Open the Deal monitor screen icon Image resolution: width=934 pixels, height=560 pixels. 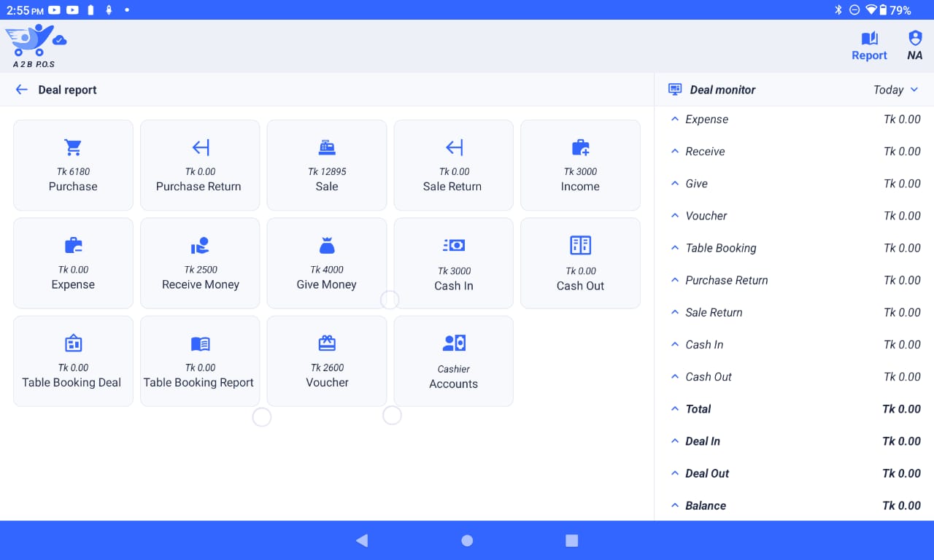pyautogui.click(x=674, y=89)
